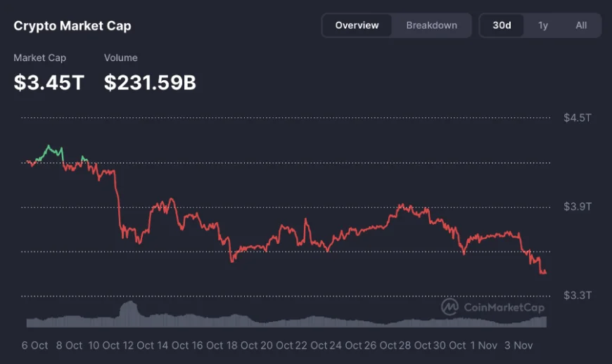Click the 6 Oct date label
The image size is (612, 364).
pyautogui.click(x=34, y=346)
